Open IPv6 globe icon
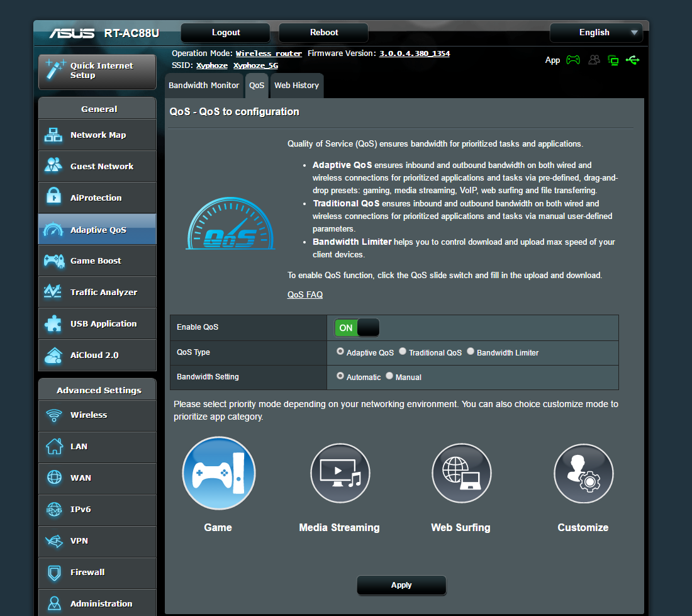Screen dimensions: 692x616 54,509
